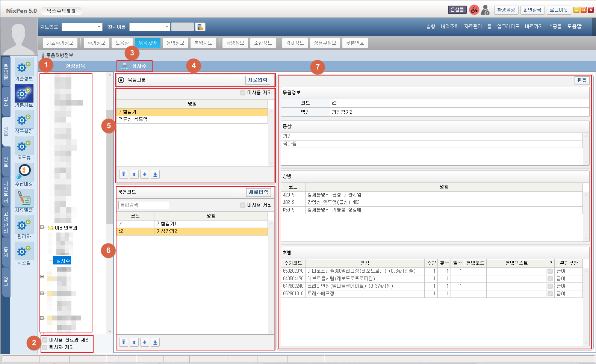Click the 통합검색 search field

point(144,205)
